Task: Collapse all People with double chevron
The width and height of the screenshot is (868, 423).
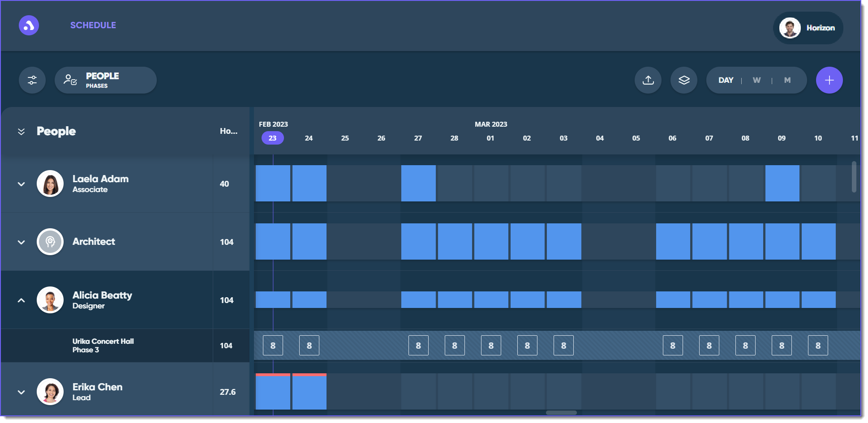Action: pyautogui.click(x=21, y=132)
